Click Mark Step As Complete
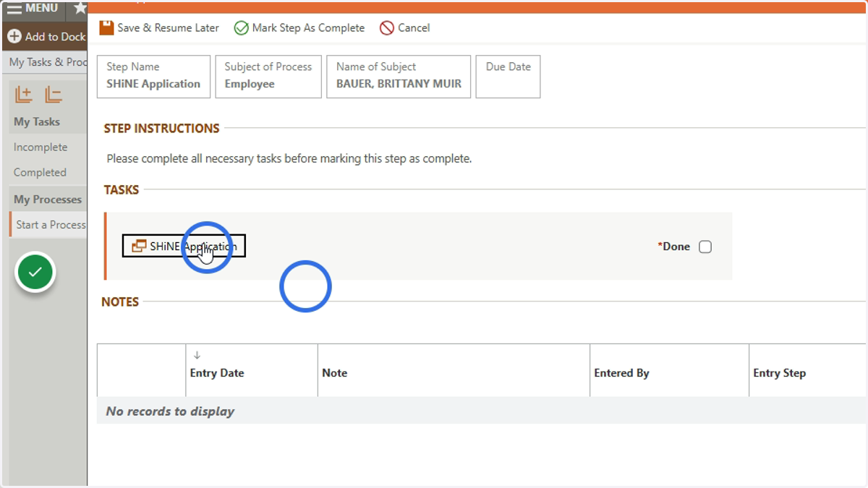 [299, 28]
